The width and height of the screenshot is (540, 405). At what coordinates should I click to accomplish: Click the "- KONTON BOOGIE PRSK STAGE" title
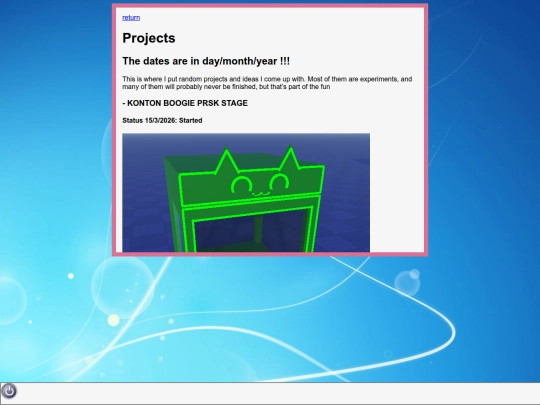[x=185, y=103]
